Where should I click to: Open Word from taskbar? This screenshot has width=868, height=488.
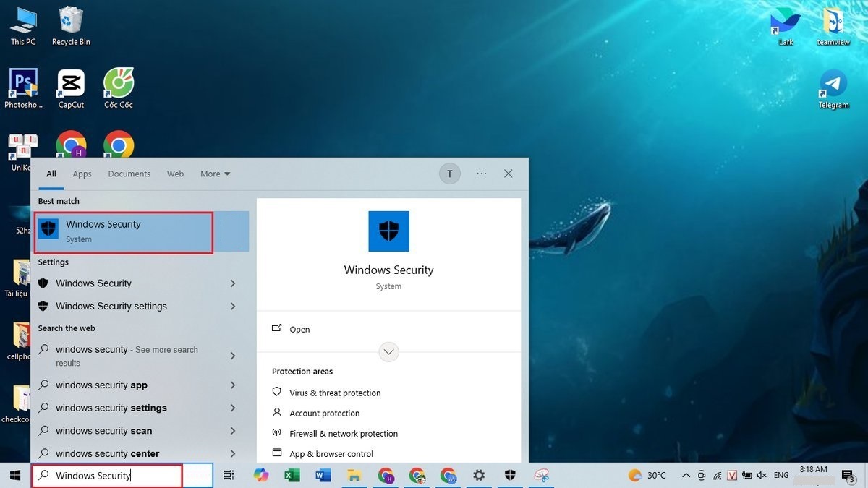pyautogui.click(x=323, y=476)
